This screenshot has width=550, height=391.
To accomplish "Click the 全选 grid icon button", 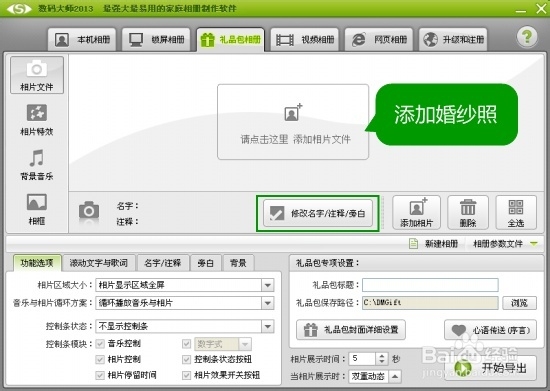I will tap(516, 213).
